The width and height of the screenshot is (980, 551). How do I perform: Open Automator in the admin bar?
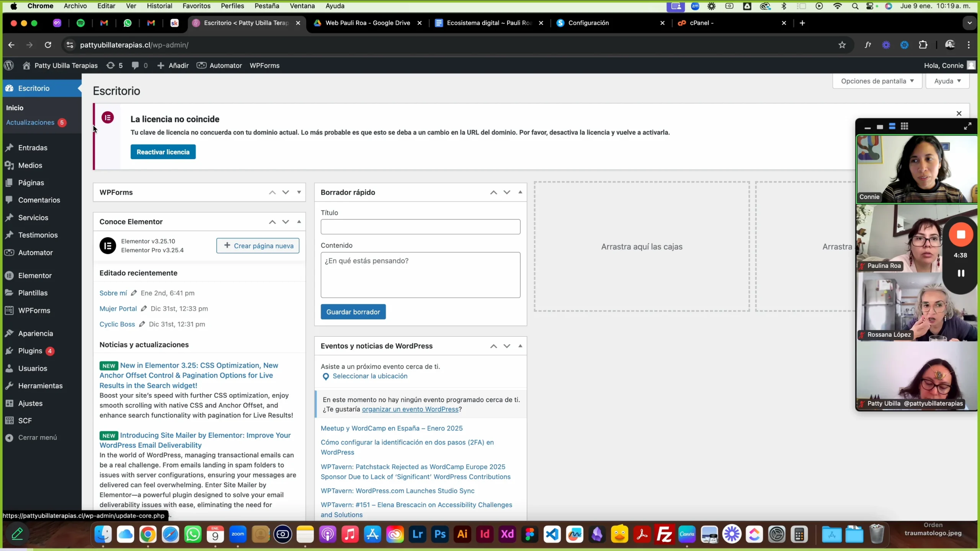[219, 65]
